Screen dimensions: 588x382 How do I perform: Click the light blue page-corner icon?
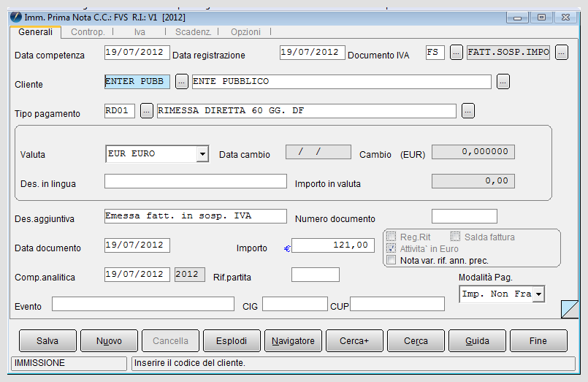(x=570, y=309)
